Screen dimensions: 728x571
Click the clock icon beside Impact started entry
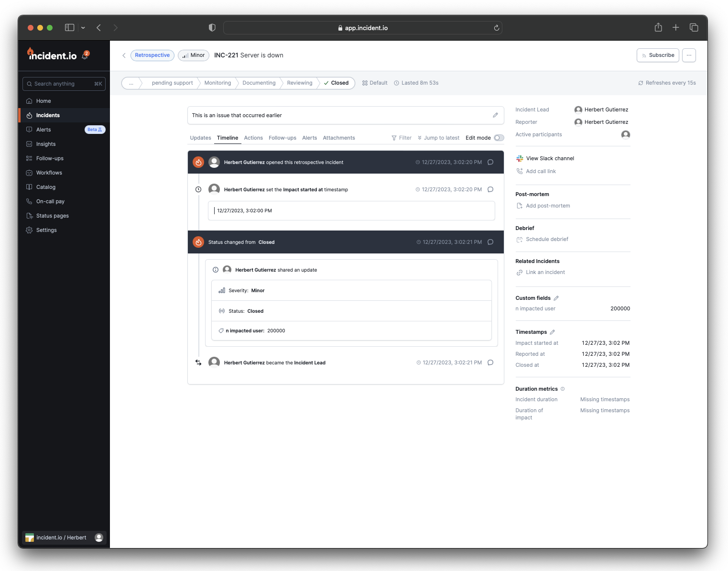(198, 189)
